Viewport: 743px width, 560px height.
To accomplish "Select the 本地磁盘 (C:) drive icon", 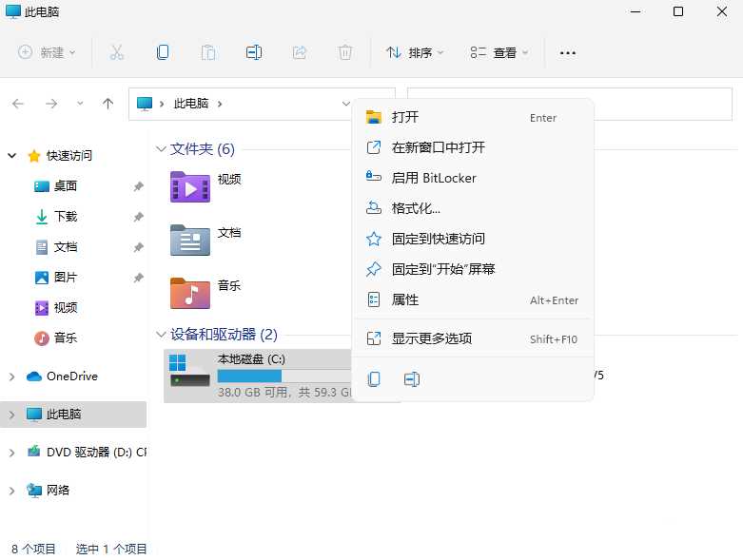I will (189, 371).
